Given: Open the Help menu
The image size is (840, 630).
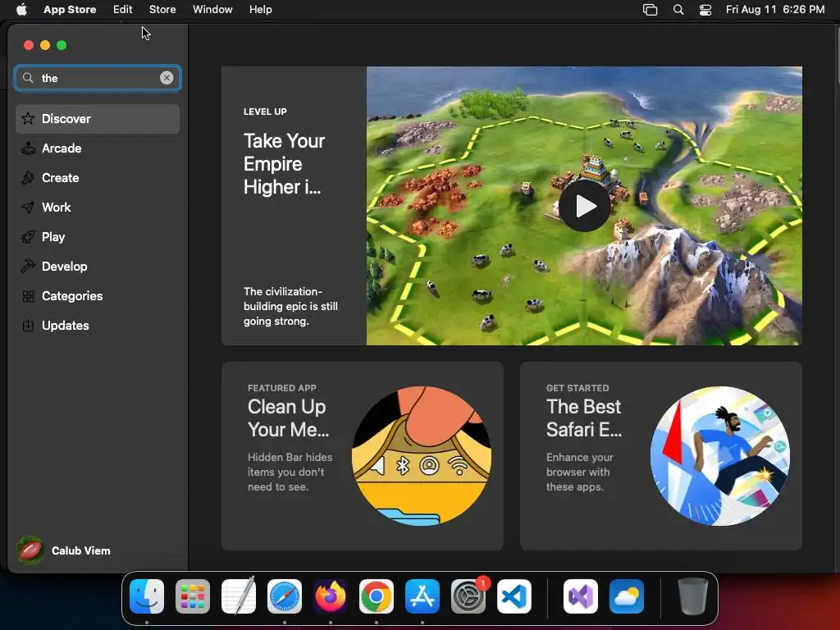Looking at the screenshot, I should tap(260, 10).
